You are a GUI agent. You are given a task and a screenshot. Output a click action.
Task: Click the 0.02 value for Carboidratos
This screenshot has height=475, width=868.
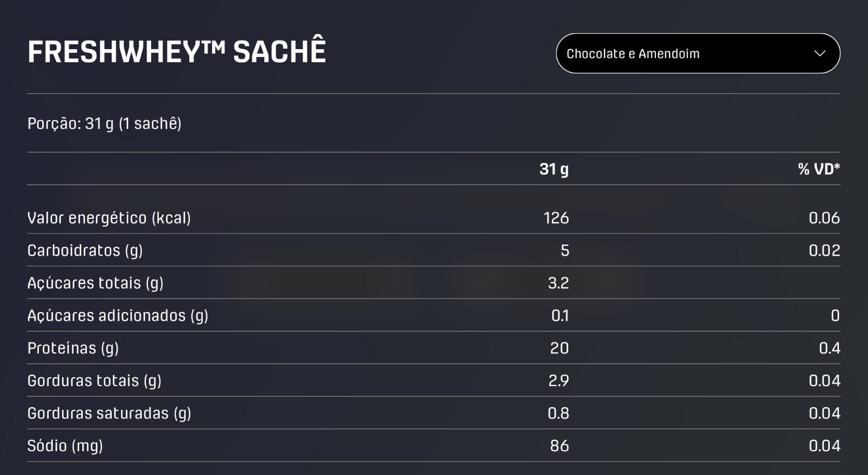pos(824,251)
